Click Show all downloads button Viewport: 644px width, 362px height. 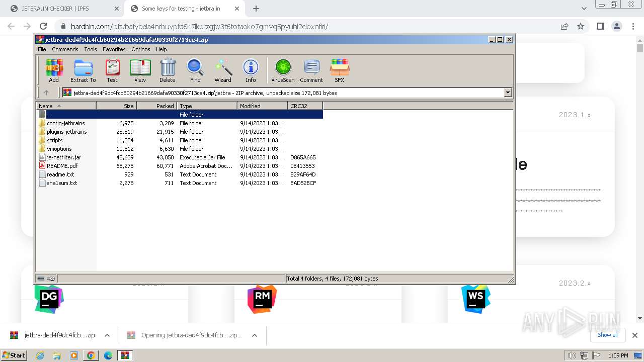click(608, 335)
